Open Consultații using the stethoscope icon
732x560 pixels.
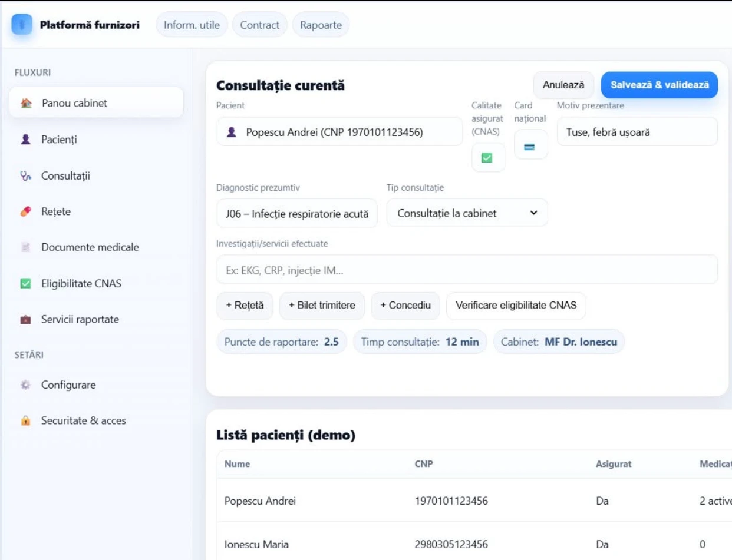click(25, 175)
